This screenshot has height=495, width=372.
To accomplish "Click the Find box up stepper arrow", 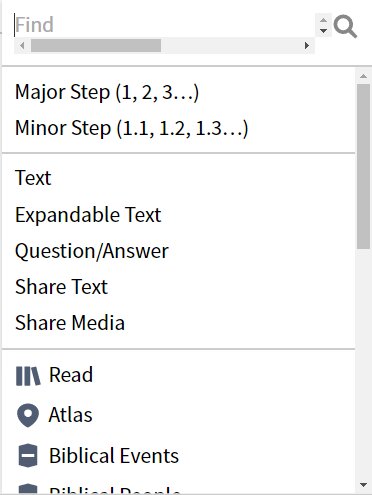I will [x=323, y=20].
